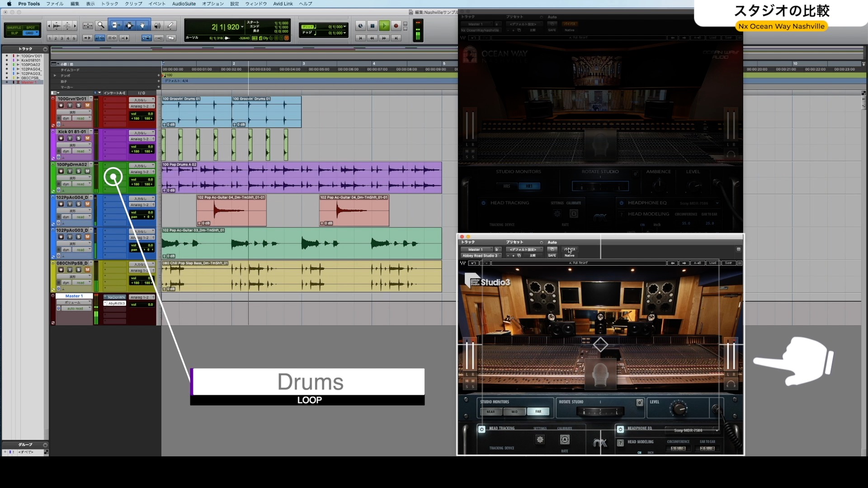Click Go to End transport button

pos(396,38)
